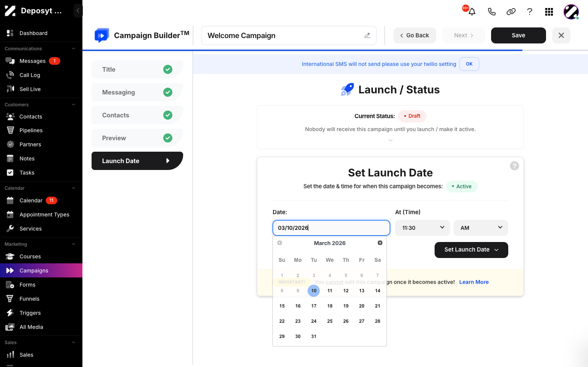Click the Set Launch Date button
Screen dimensions: 588x367
click(471, 250)
